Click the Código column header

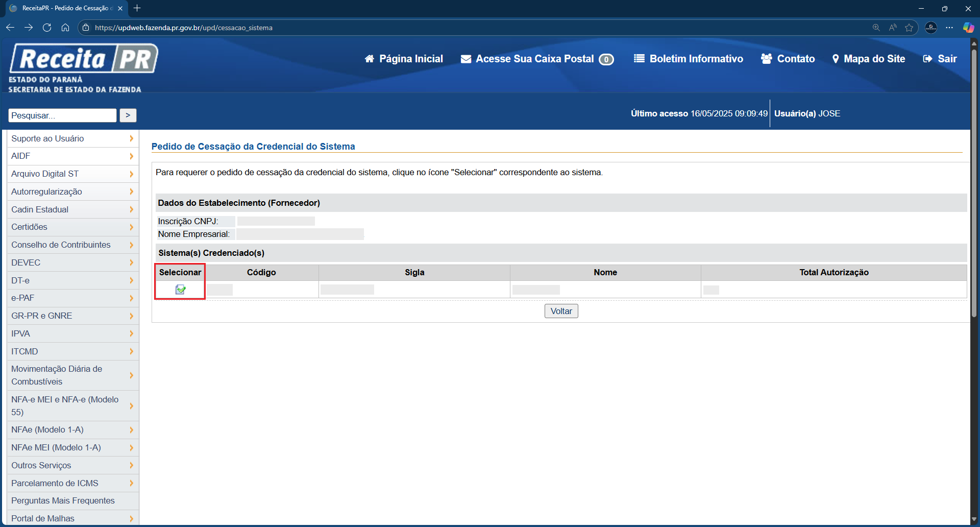(x=261, y=272)
